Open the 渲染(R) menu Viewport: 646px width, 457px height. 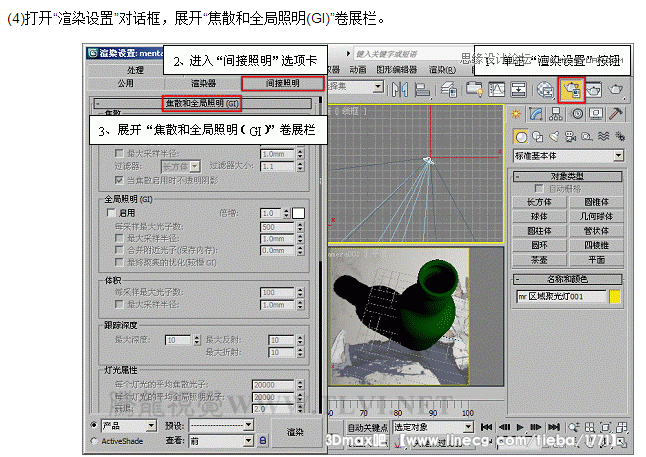[x=442, y=70]
